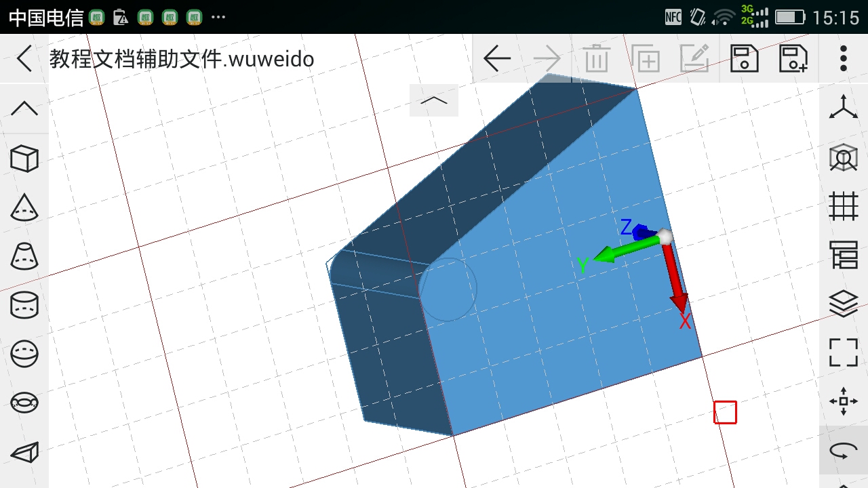The height and width of the screenshot is (488, 868).
Task: Tap the NFC status bar icon
Action: [673, 17]
